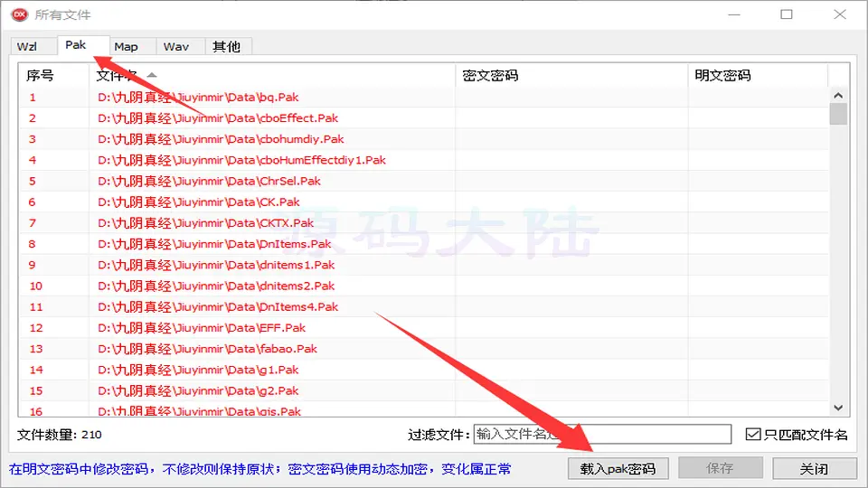
Task: Click the 明文密码 cell for bq.Pak
Action: tap(759, 98)
